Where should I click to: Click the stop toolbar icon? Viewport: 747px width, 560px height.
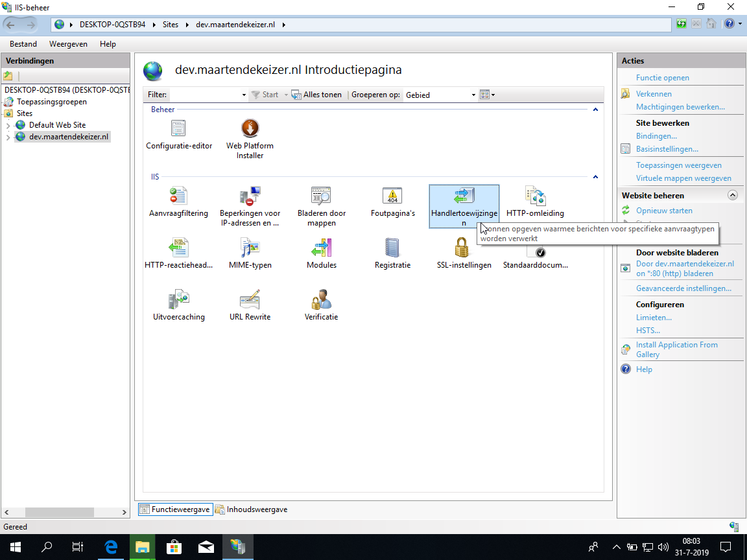coord(696,24)
